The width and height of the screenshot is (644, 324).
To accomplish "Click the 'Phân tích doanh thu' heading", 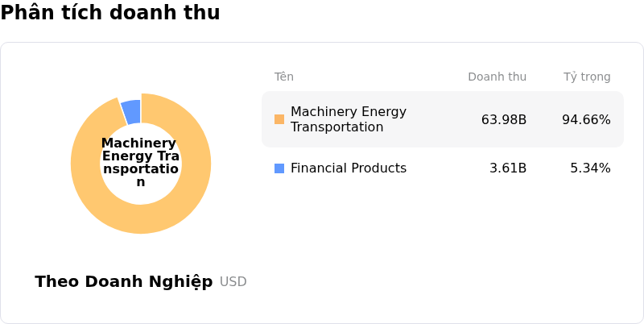I will pos(110,13).
